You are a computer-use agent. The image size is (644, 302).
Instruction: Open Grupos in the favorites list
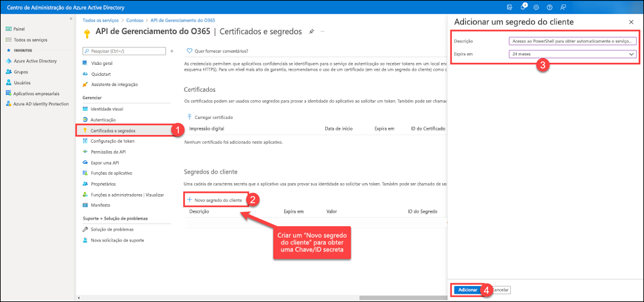click(20, 71)
